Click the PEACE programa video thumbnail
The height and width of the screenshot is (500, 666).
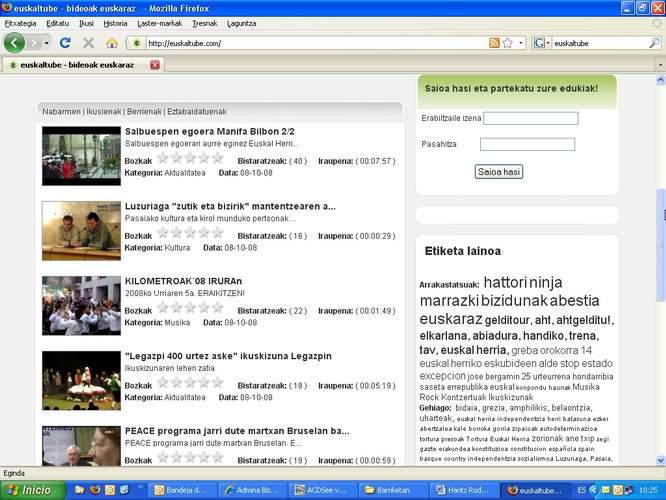pos(81,446)
